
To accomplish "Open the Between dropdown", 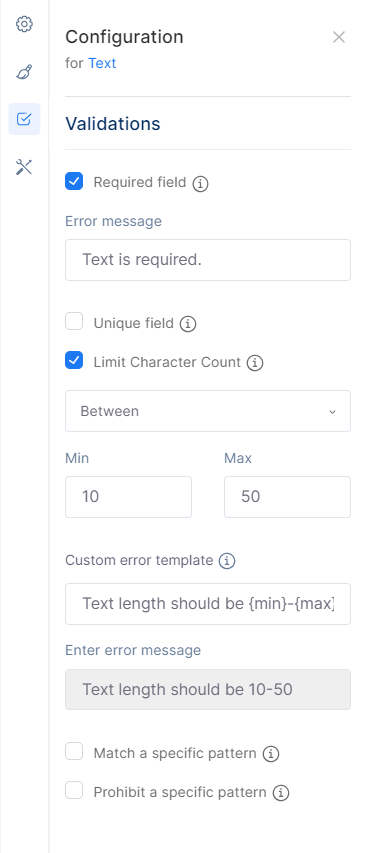I will point(208,411).
